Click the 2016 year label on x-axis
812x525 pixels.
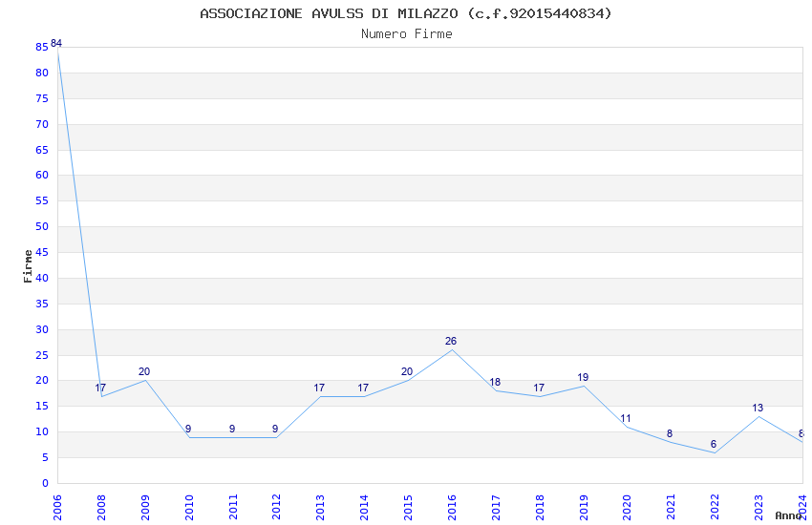click(x=452, y=508)
